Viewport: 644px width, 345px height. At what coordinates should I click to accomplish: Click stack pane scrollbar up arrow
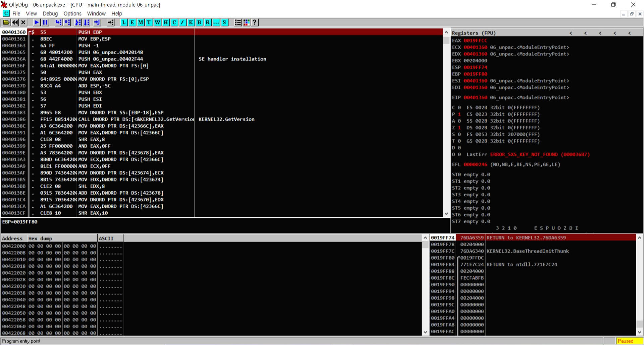[639, 238]
